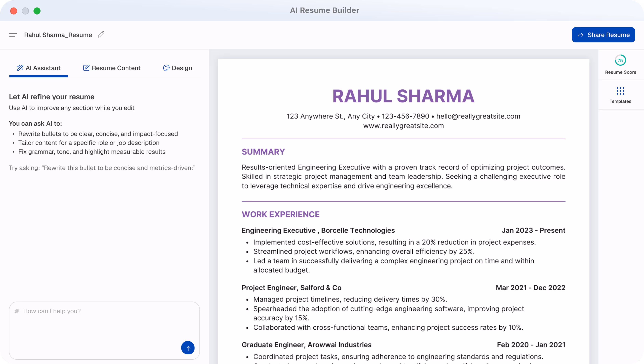Switch to the Design tab
Screen dimensions: 644x364
click(x=182, y=68)
